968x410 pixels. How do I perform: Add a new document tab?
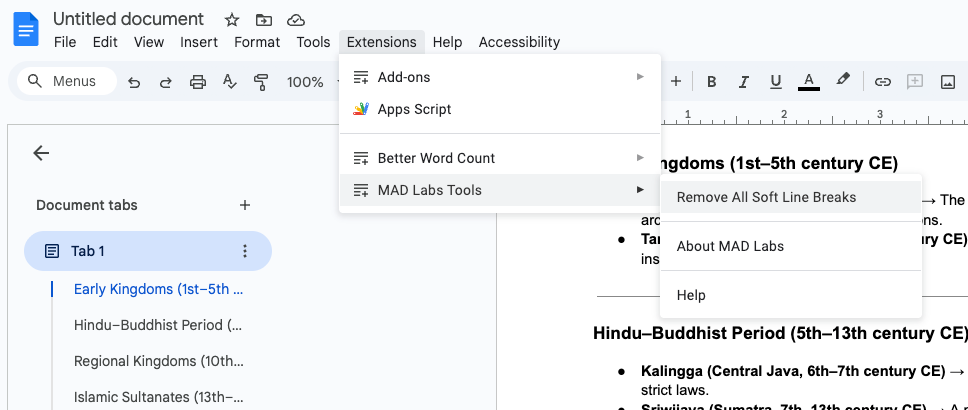245,205
